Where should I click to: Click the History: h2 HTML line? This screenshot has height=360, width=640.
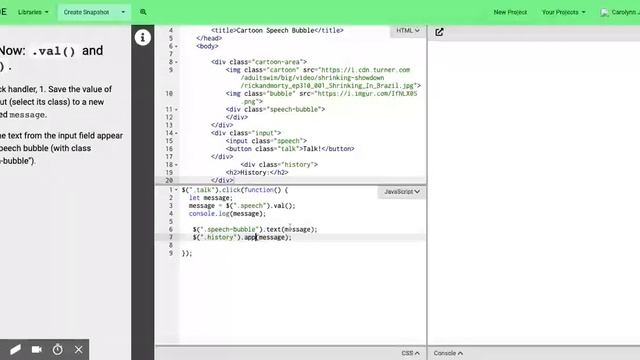coord(257,173)
